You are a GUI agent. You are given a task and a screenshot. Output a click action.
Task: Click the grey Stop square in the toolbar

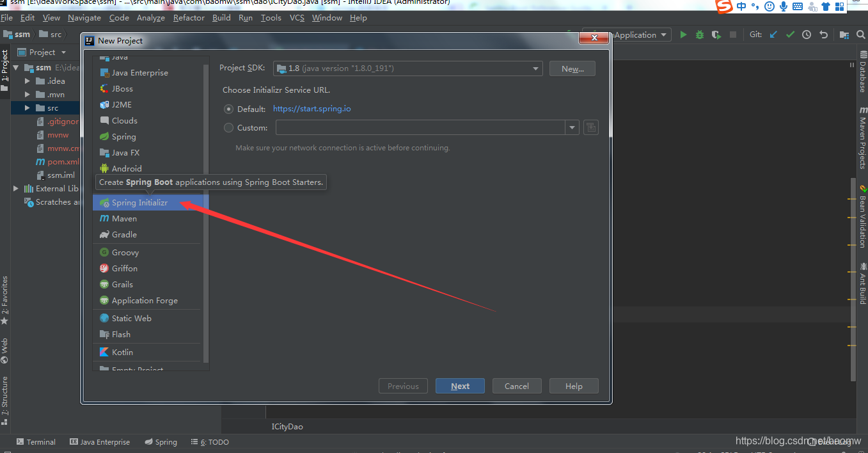pos(733,35)
